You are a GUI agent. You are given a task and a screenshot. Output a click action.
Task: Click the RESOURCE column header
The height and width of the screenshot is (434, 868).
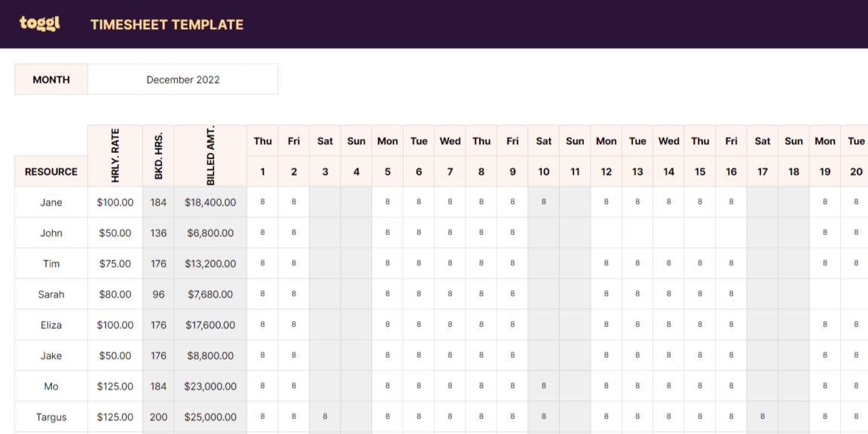[50, 172]
